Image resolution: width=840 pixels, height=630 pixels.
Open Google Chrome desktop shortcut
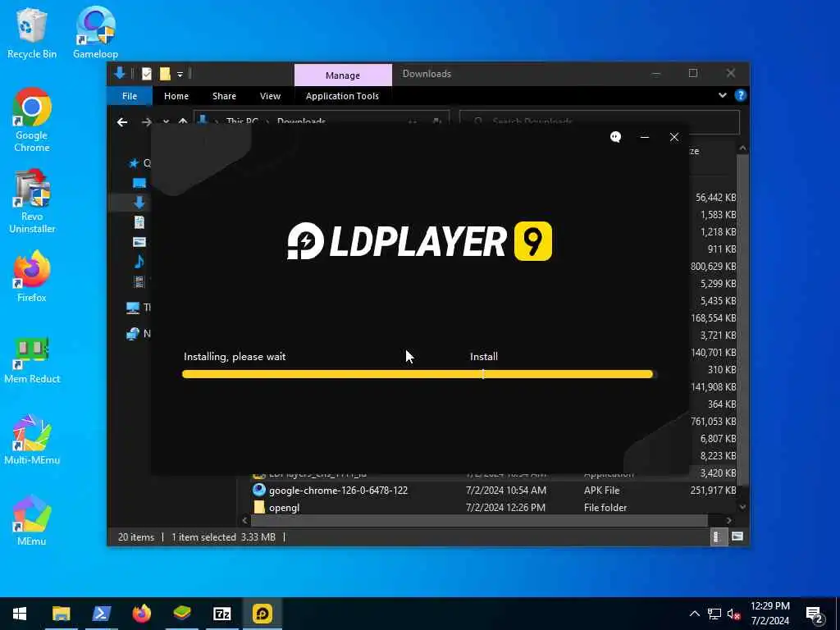32,120
